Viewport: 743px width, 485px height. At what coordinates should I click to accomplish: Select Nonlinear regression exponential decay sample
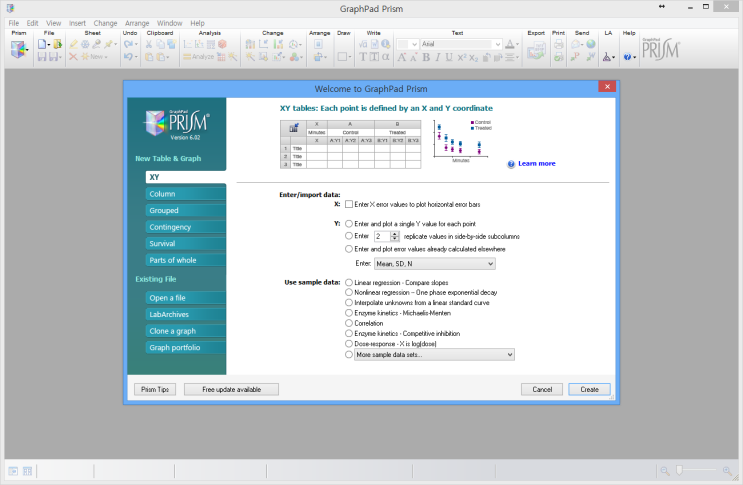[349, 292]
